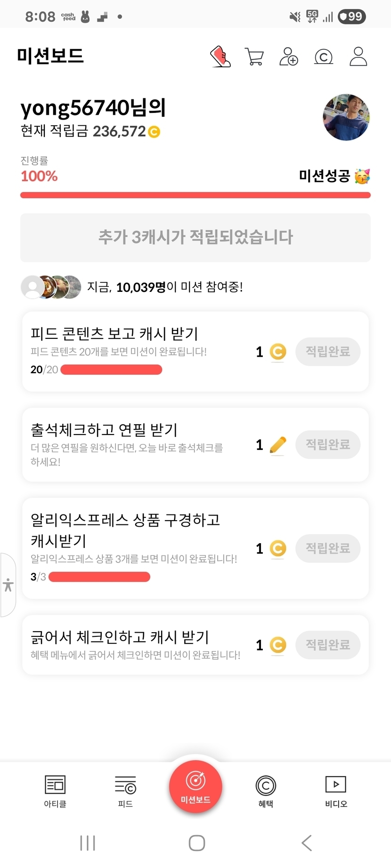Open the 비디오 tab

336,792
